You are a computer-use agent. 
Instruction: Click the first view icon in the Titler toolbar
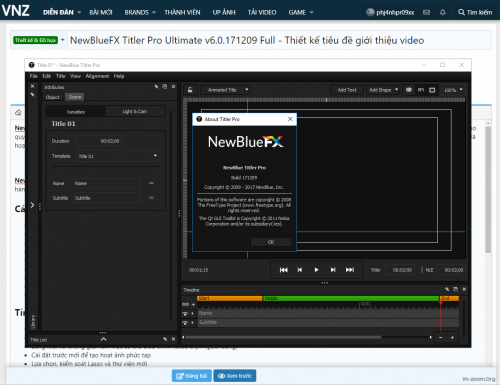(x=409, y=90)
